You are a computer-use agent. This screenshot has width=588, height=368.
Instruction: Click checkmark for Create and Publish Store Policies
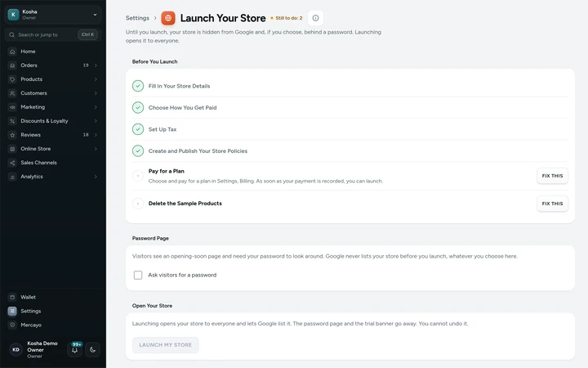(x=138, y=151)
